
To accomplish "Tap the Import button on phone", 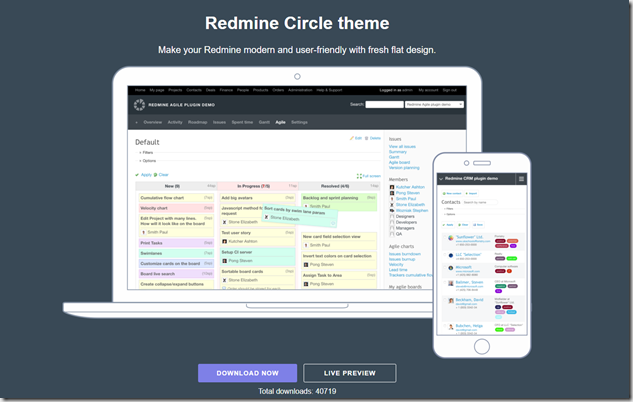I will [x=472, y=193].
